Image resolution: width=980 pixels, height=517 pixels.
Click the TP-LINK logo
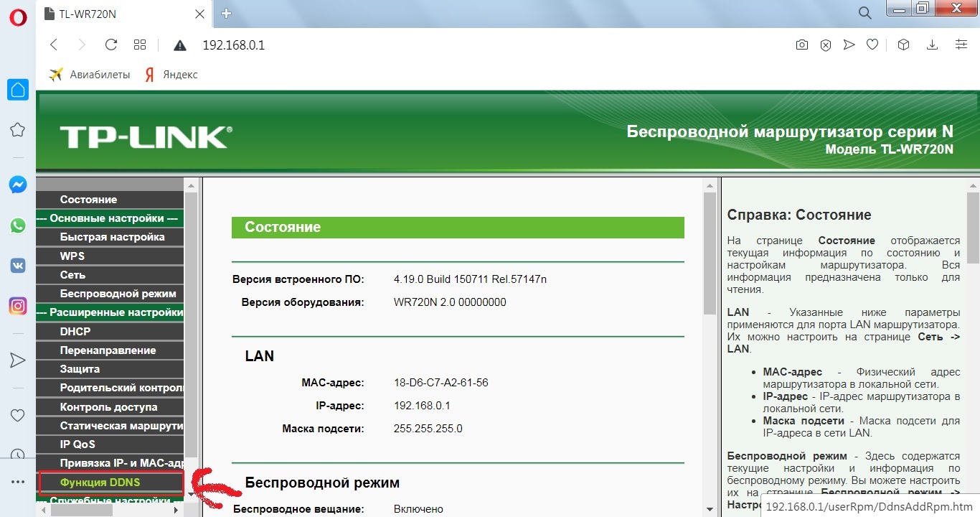(x=146, y=136)
